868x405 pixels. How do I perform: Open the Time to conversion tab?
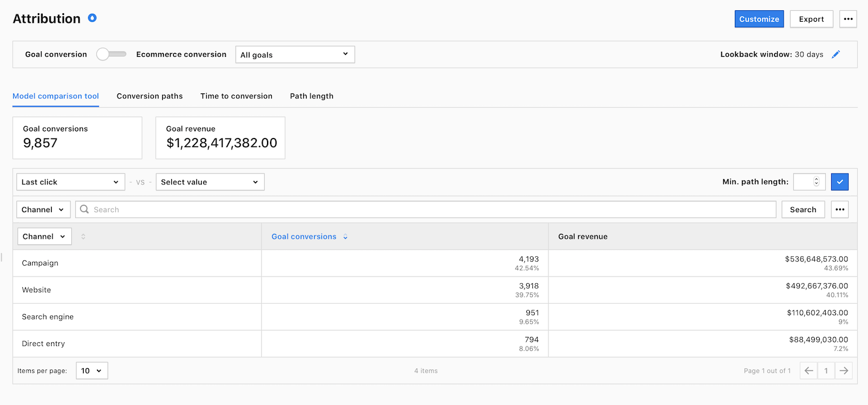pyautogui.click(x=236, y=96)
